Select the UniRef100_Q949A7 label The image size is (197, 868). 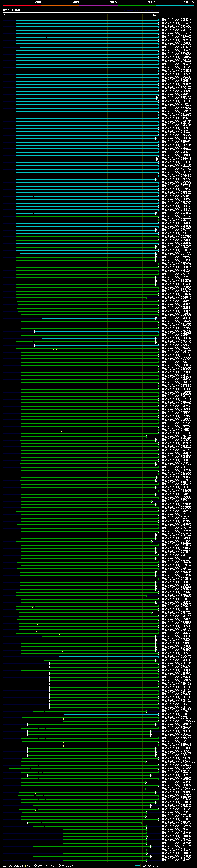click(177, 538)
